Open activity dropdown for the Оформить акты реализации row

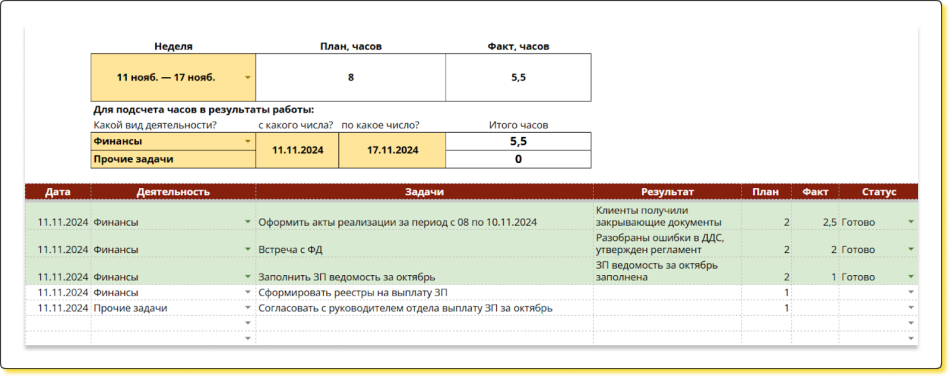pos(247,222)
